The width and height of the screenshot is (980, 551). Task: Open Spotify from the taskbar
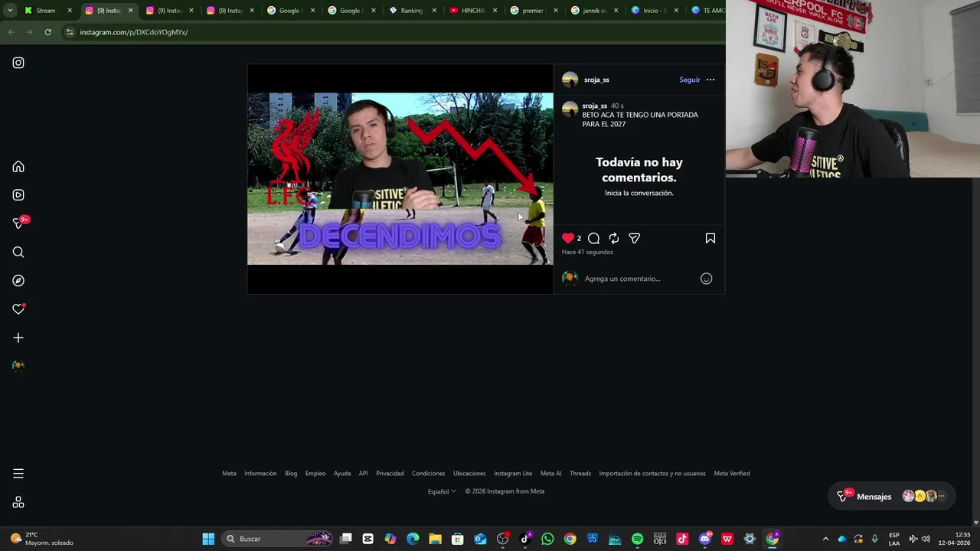637,539
